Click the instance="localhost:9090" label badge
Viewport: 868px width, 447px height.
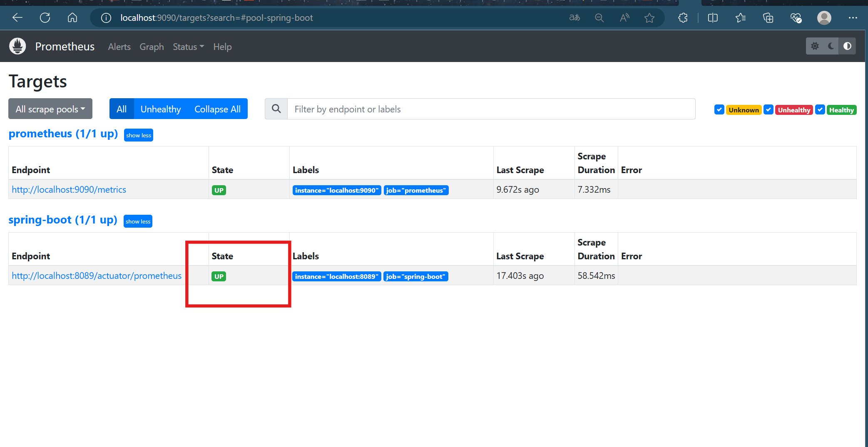click(x=337, y=190)
